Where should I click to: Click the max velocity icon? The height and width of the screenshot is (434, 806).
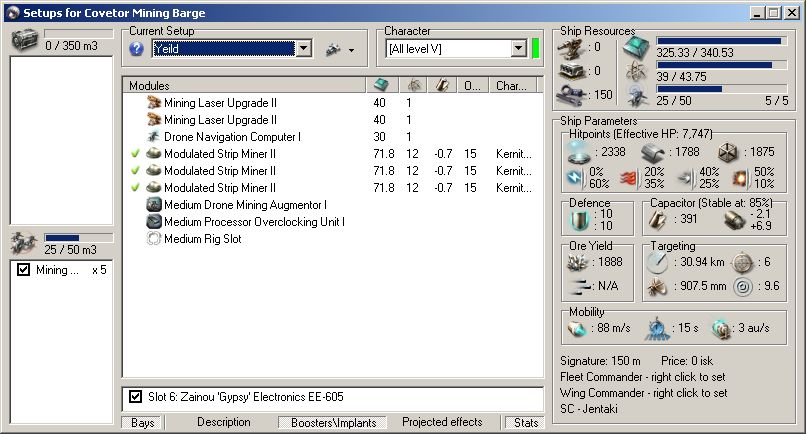(x=577, y=328)
